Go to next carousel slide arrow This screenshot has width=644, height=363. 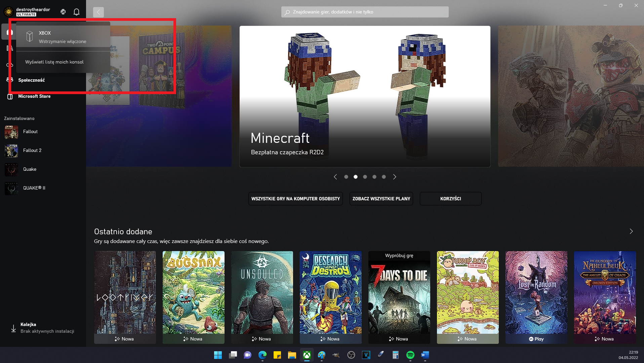[x=395, y=177]
